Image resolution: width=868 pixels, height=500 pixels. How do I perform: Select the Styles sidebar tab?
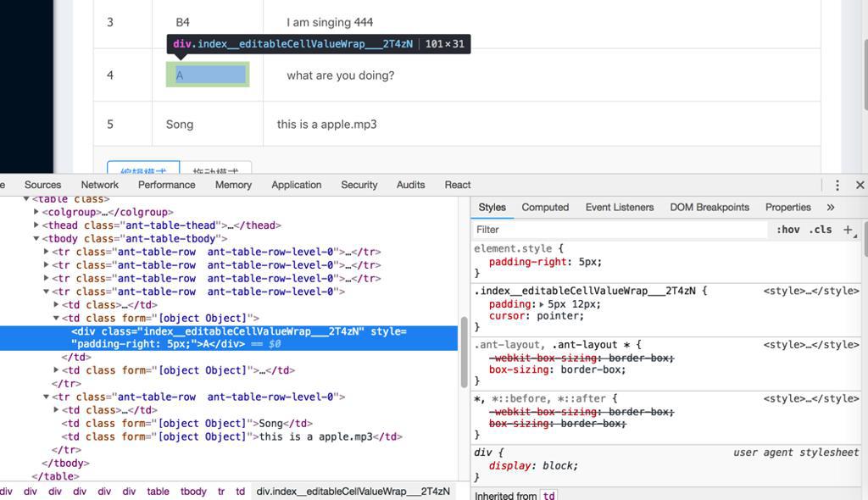(x=492, y=207)
